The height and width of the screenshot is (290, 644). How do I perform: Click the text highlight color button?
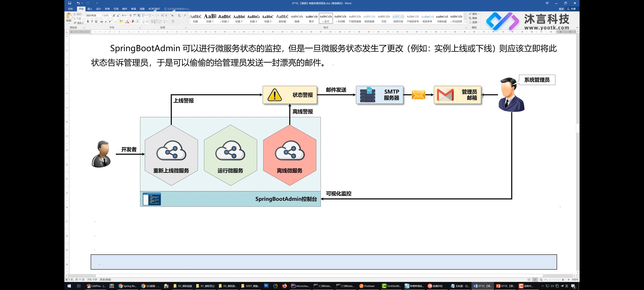click(121, 21)
